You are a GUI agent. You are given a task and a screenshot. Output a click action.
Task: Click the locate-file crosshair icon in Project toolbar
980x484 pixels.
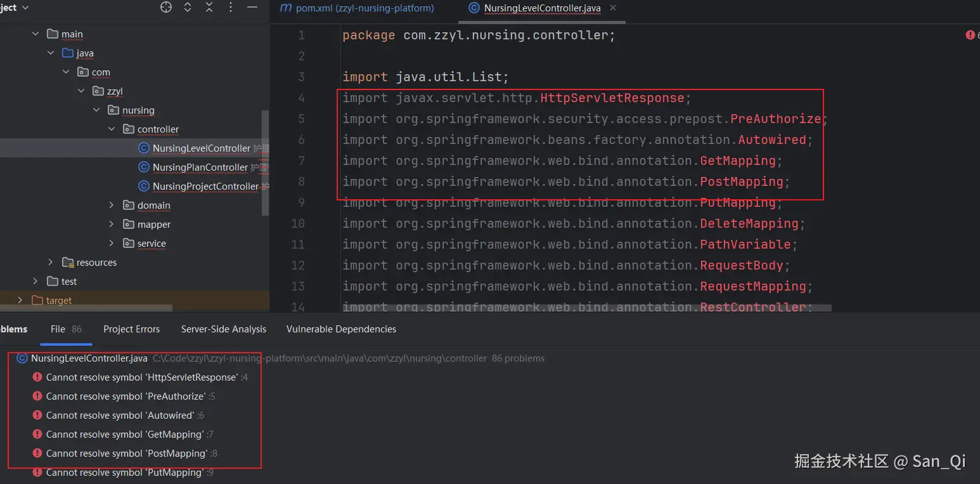click(166, 8)
